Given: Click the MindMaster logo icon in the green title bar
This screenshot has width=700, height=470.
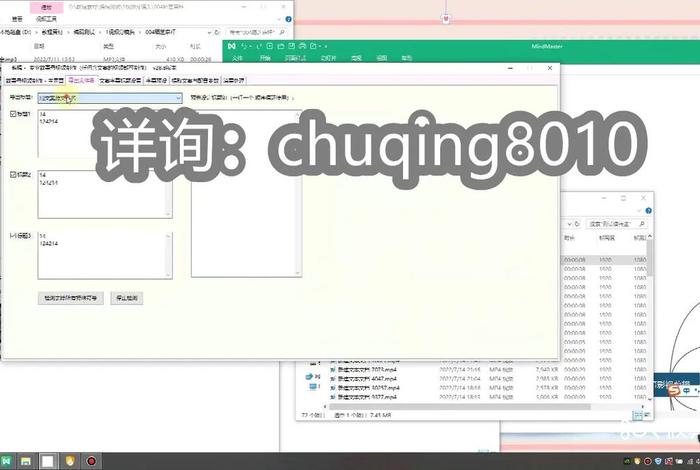Looking at the screenshot, I should tap(231, 46).
